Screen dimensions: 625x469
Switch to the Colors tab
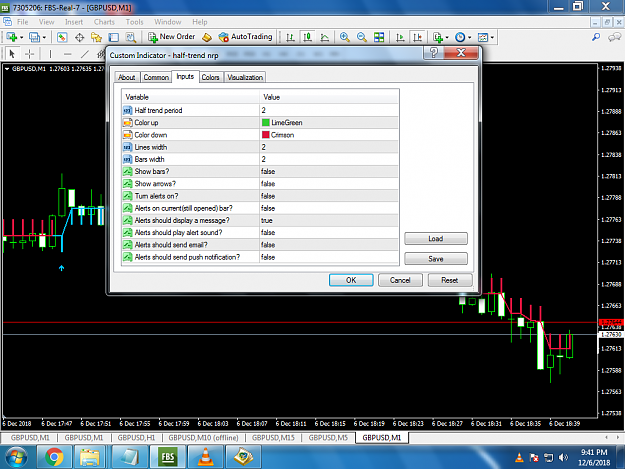(210, 77)
